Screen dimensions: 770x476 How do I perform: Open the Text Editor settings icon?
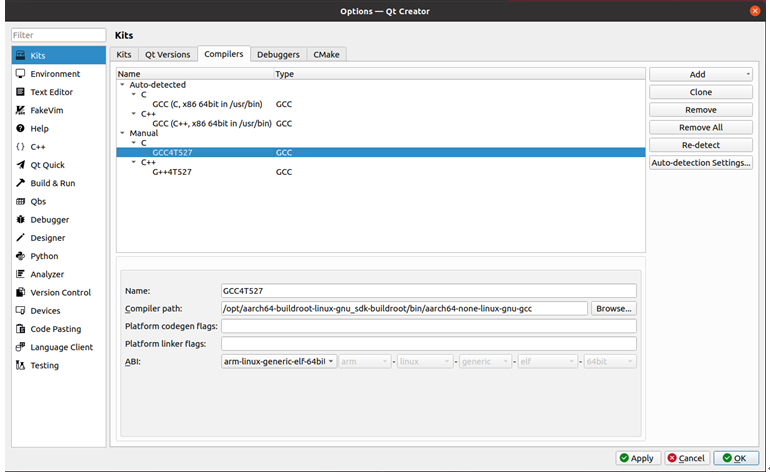point(20,92)
